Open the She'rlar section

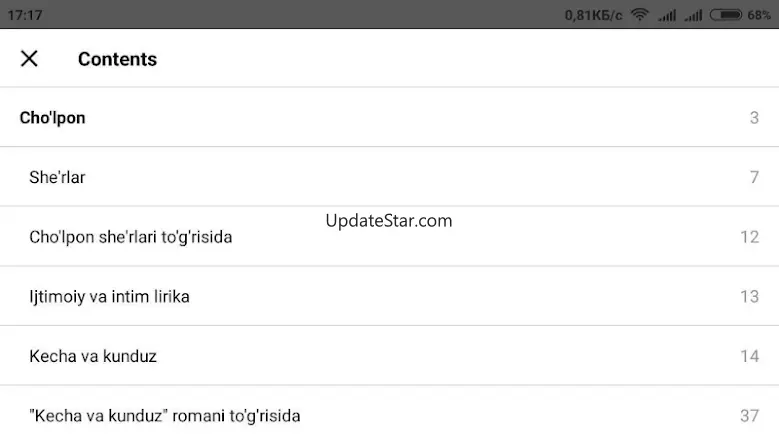[390, 177]
